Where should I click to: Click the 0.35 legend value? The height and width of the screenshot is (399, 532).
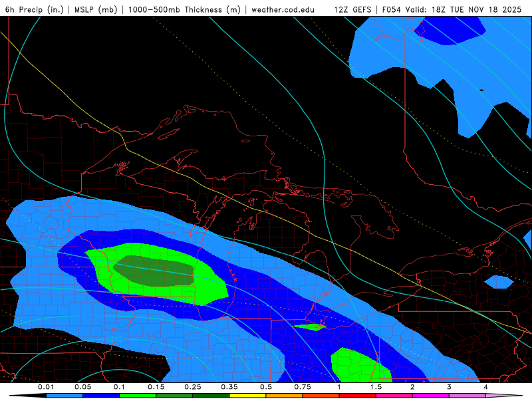[229, 387]
